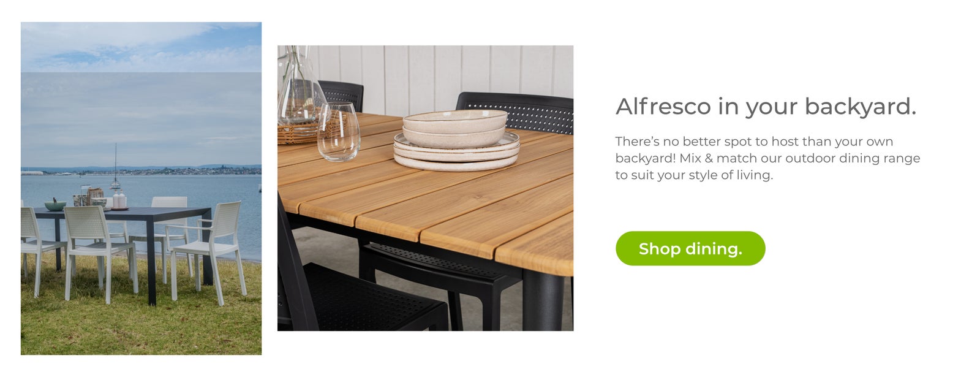The height and width of the screenshot is (377, 980).
Task: Click the stemless wine glass on table
Action: pos(338,132)
